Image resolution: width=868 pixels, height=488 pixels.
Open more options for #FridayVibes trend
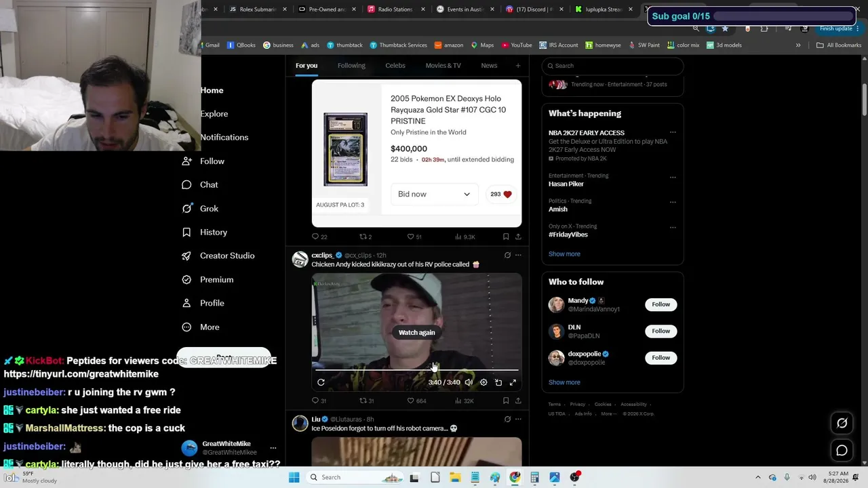tap(673, 228)
